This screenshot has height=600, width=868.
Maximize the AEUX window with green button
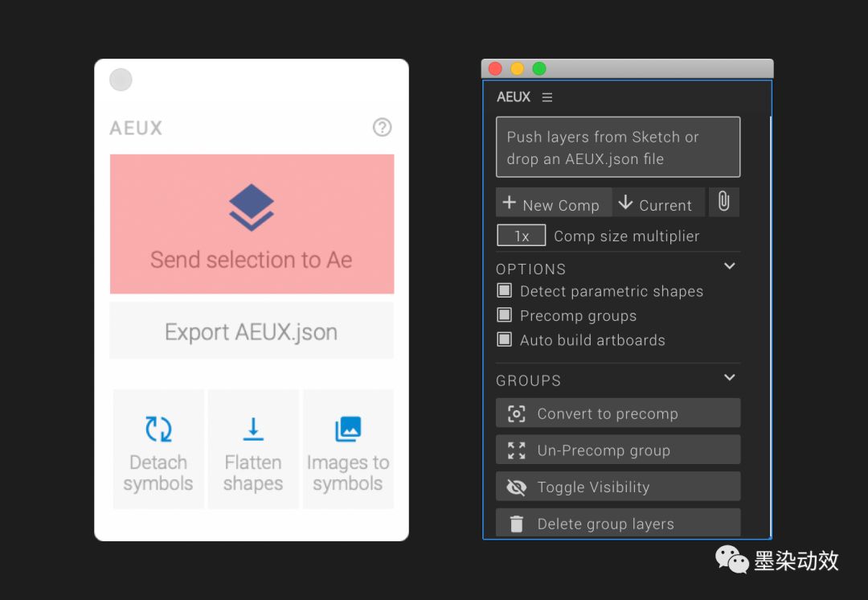coord(539,68)
